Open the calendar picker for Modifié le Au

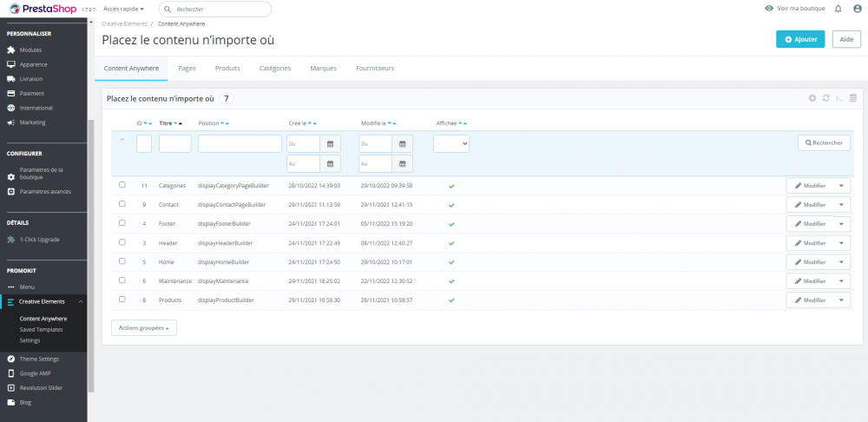point(403,163)
